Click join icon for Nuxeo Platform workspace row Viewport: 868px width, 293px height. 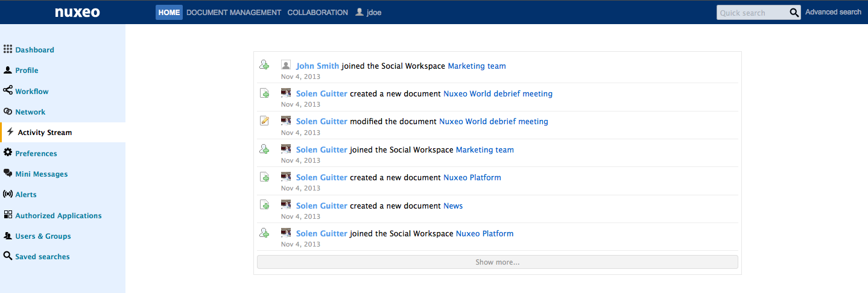pos(264,233)
